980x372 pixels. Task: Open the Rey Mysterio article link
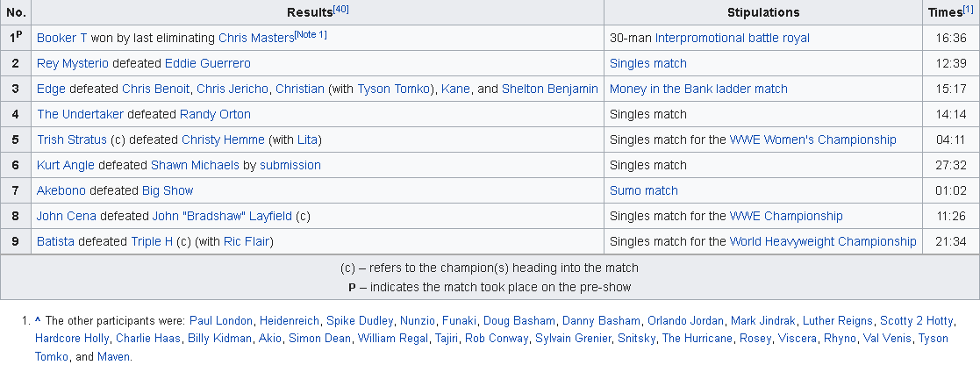[x=73, y=64]
